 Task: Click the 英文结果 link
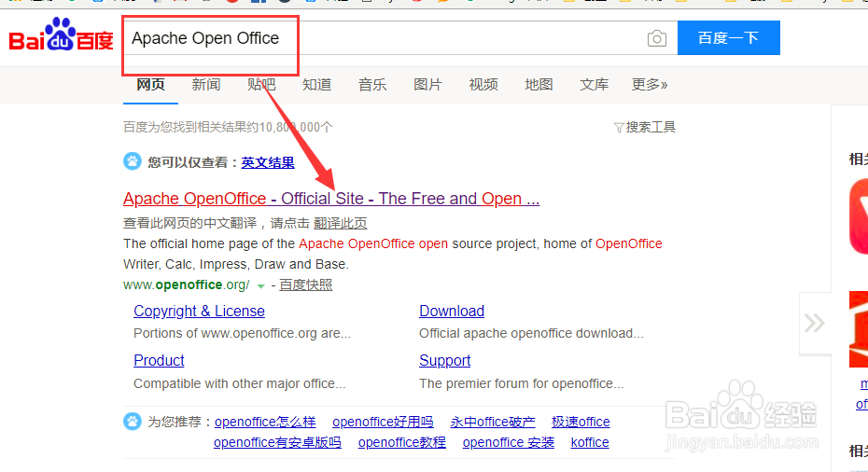268,162
